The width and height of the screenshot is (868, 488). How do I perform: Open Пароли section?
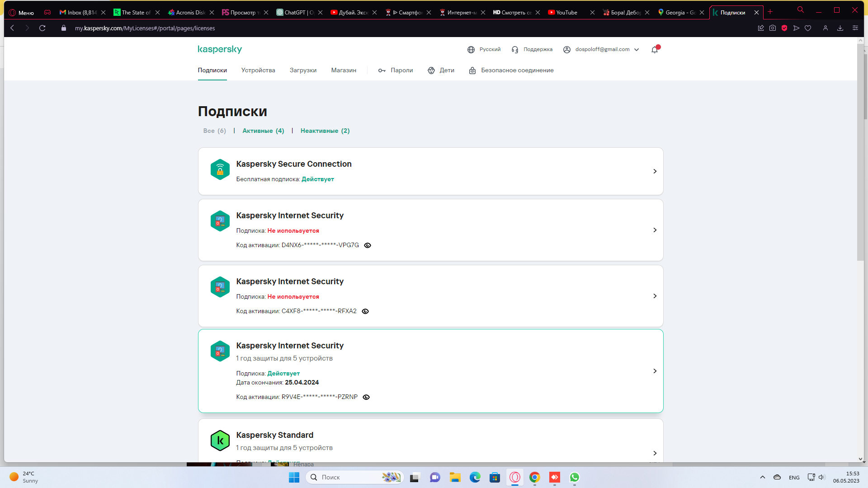(x=396, y=70)
